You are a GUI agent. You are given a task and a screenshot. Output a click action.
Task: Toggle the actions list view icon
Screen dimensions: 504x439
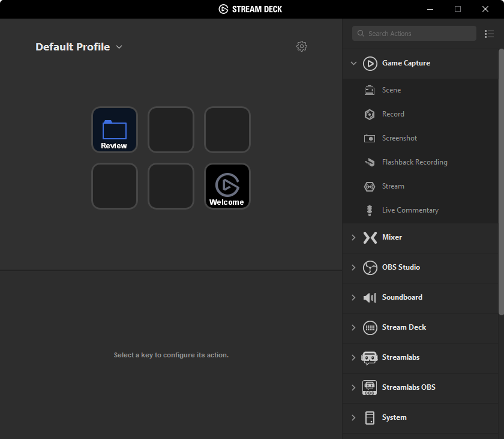point(489,34)
